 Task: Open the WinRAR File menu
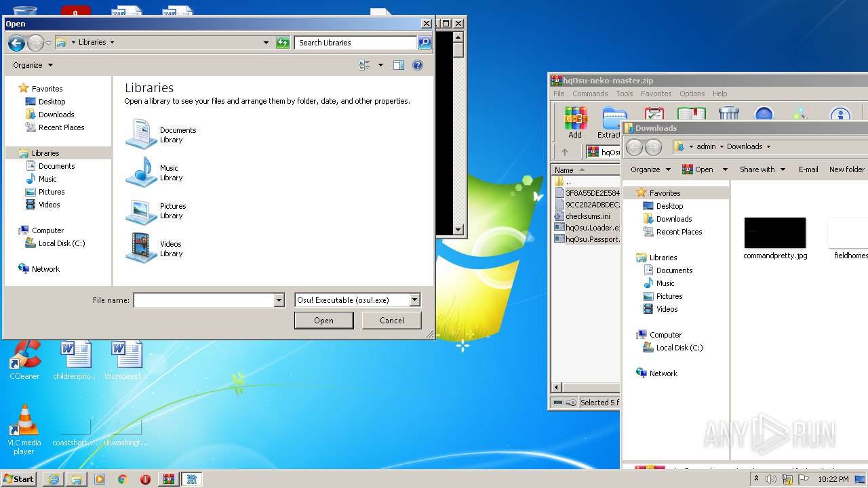point(559,94)
